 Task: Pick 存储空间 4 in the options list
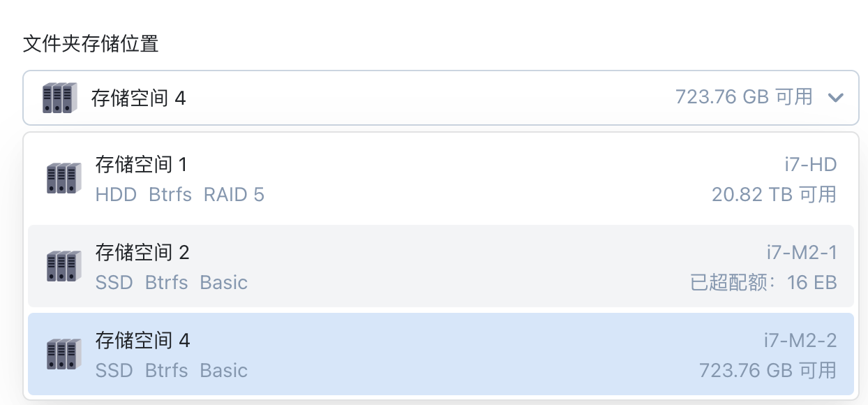pyautogui.click(x=142, y=340)
